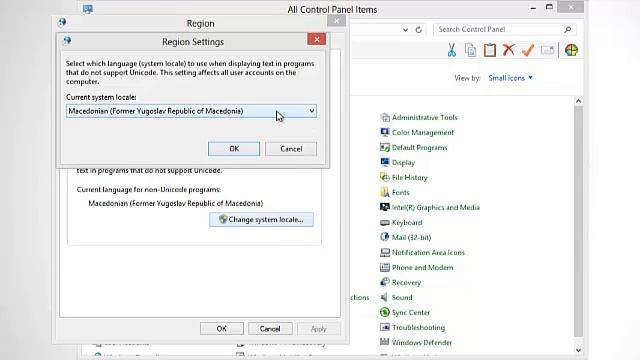Click the Rename toolbar icon
This screenshot has height=360, width=640.
tap(547, 50)
